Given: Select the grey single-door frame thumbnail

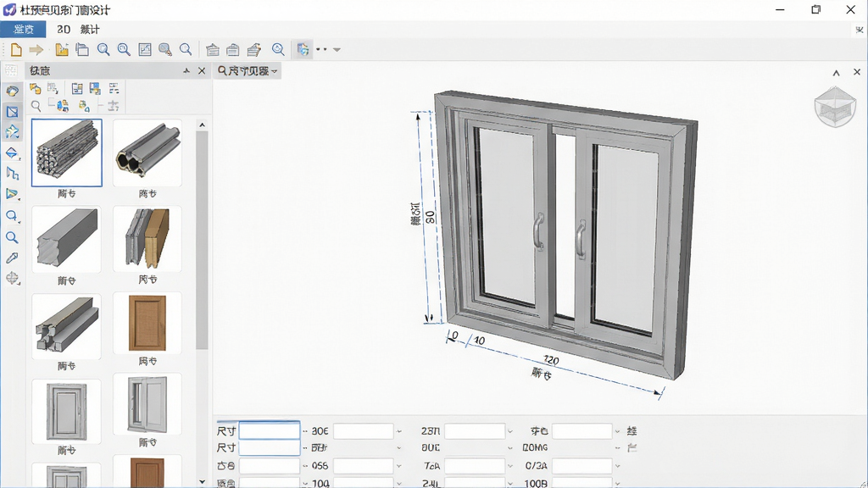Looking at the screenshot, I should point(66,412).
